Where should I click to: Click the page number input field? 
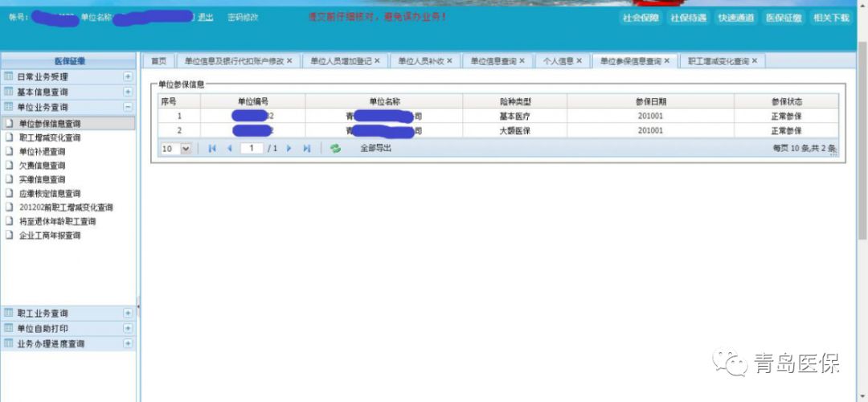coord(252,149)
